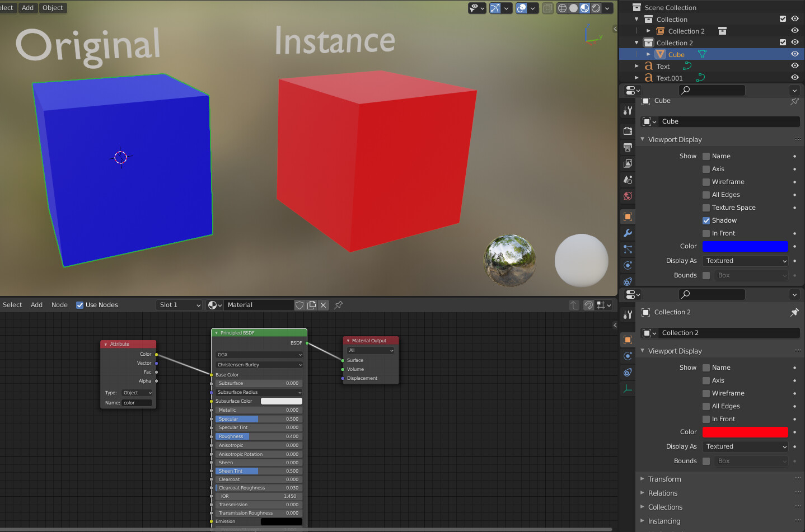
Task: Unlink the Material with the X button
Action: coord(322,305)
